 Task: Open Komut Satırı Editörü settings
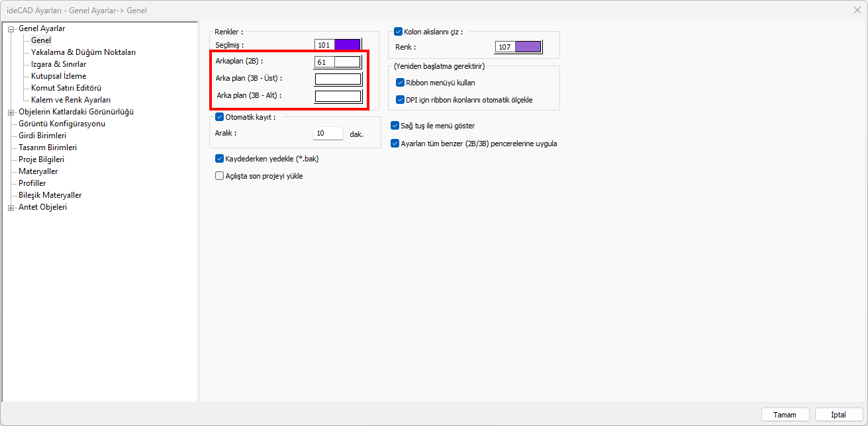coord(66,88)
